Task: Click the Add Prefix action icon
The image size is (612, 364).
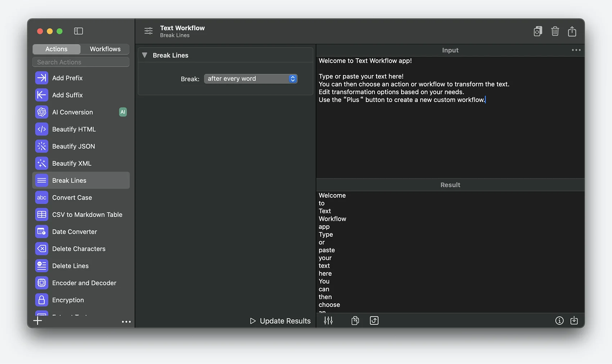Action: [x=42, y=78]
